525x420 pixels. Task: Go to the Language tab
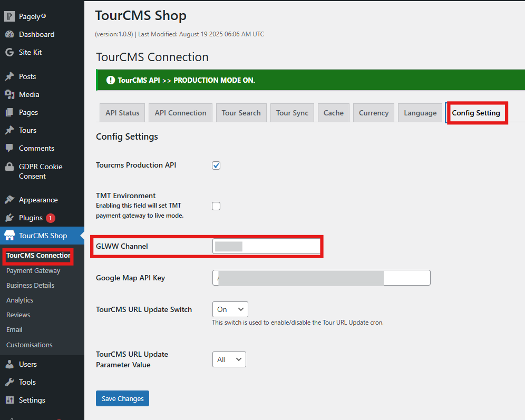[420, 113]
